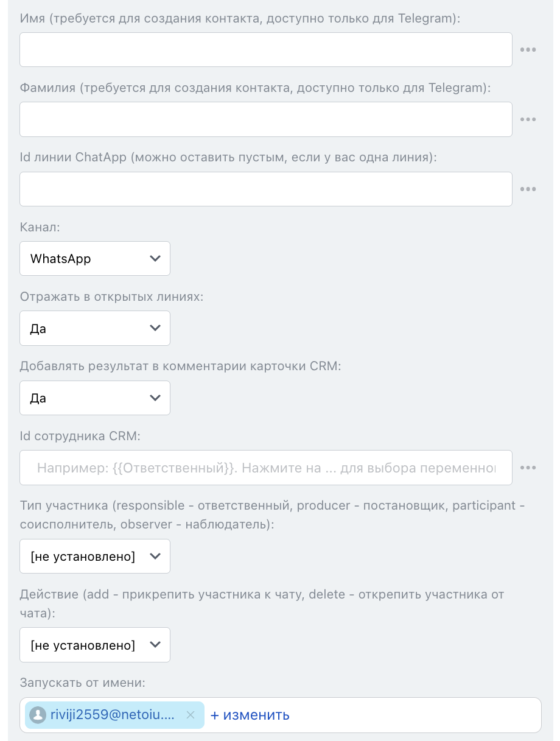Click the user avatar icon in Запускать от имени
Screen dimensions: 560x741
38,715
